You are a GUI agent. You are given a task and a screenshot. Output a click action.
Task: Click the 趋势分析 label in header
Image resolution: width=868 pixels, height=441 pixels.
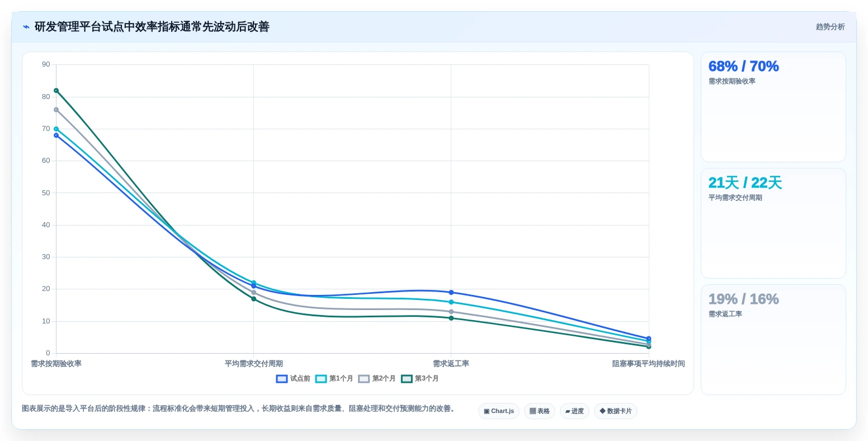coord(830,27)
